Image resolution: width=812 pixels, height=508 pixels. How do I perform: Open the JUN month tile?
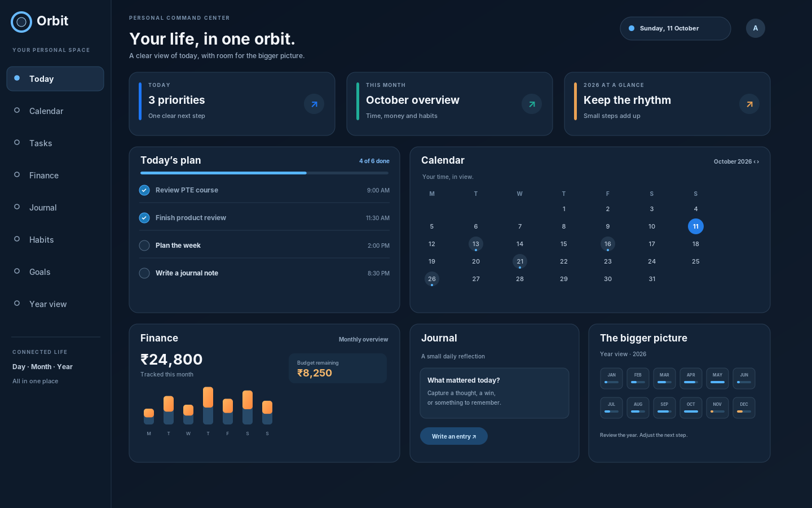pos(744,378)
